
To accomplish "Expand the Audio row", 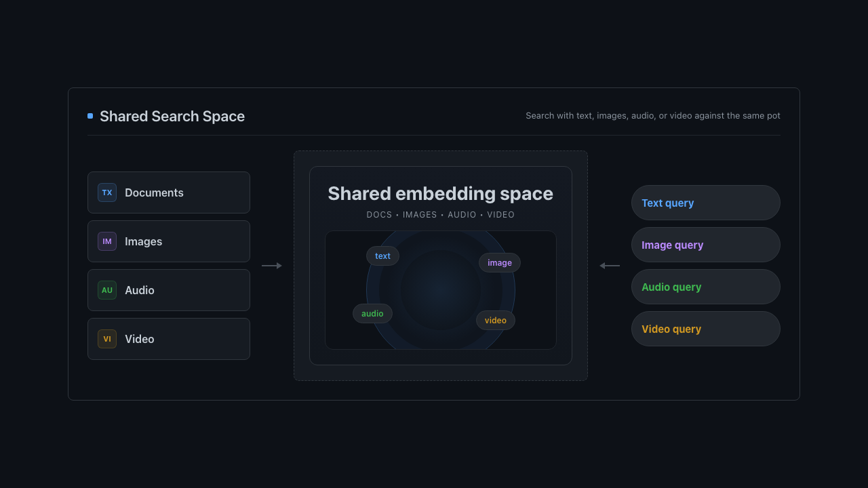I will coord(169,290).
